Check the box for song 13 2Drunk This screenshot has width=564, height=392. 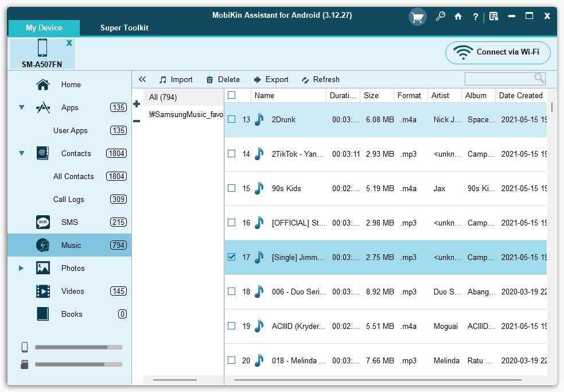coord(232,119)
